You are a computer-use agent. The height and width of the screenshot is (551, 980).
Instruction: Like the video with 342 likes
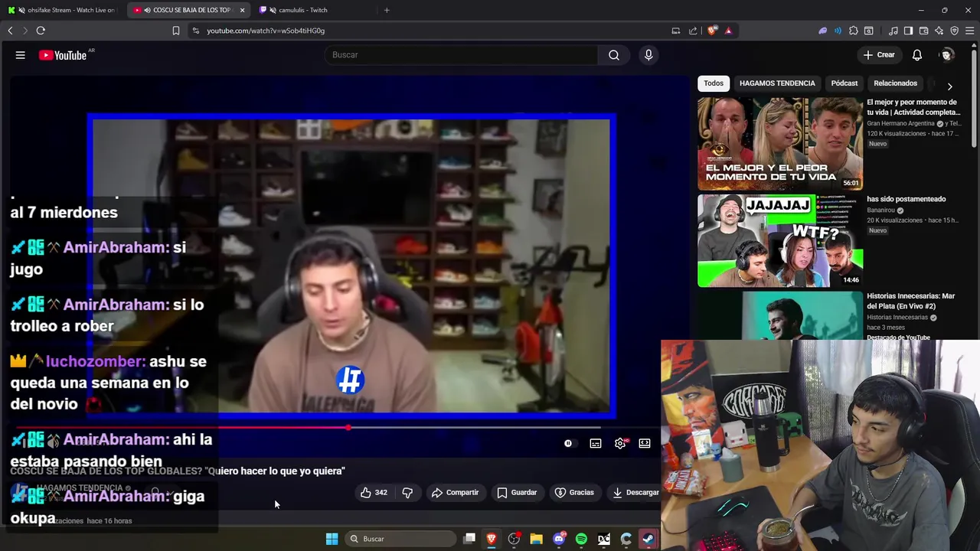pos(374,493)
